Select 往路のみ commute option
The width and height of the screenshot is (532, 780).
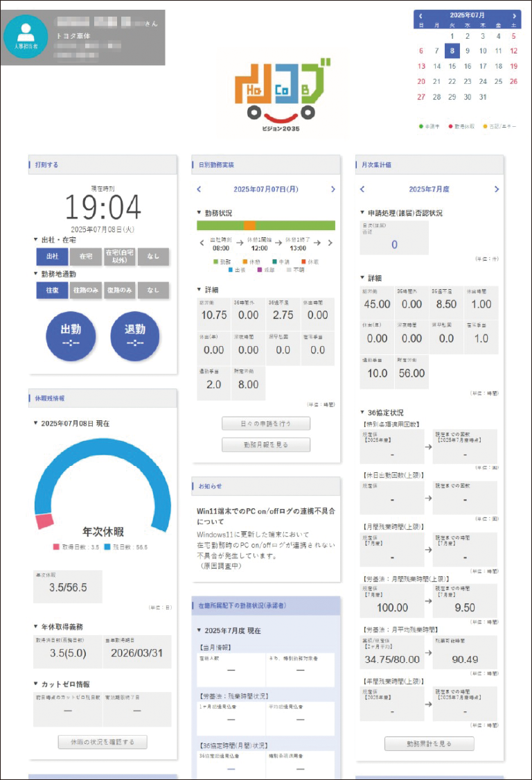86,290
